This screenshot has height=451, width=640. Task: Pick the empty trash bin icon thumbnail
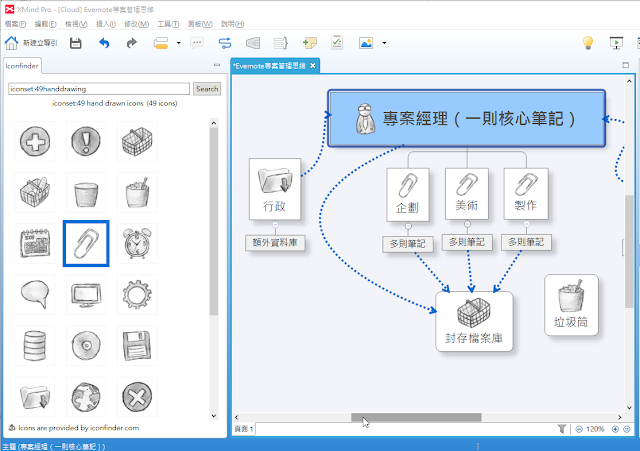pos(86,192)
